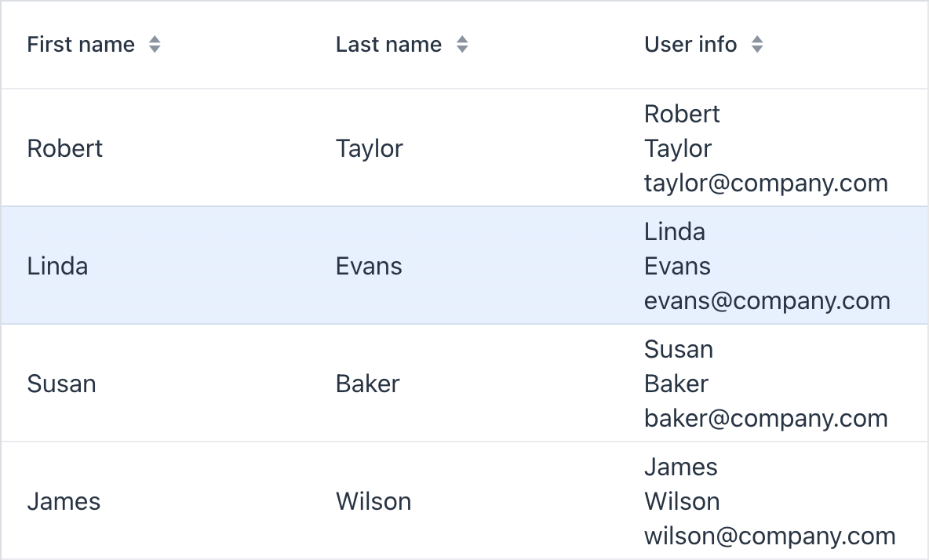Click James in User info cell
The image size is (929, 560).
(x=680, y=467)
